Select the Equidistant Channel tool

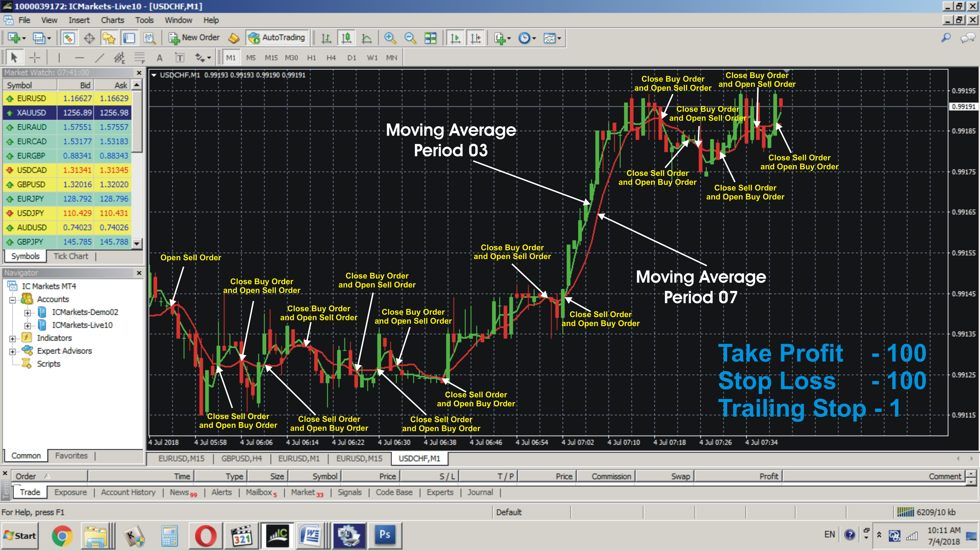tap(120, 58)
